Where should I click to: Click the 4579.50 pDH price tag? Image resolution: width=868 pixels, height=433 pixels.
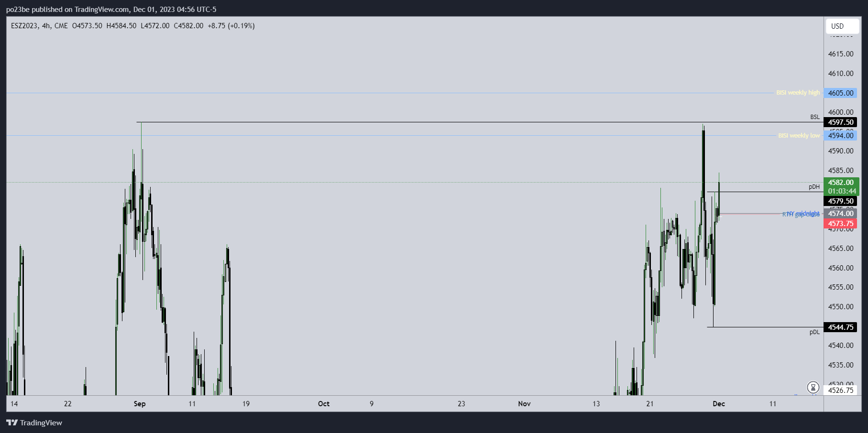point(840,201)
